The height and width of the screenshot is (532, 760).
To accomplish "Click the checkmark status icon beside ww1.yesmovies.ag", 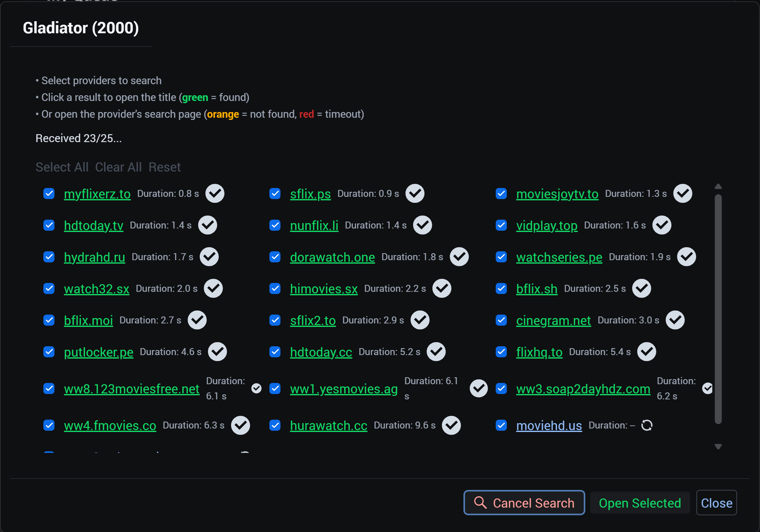I will pyautogui.click(x=479, y=388).
